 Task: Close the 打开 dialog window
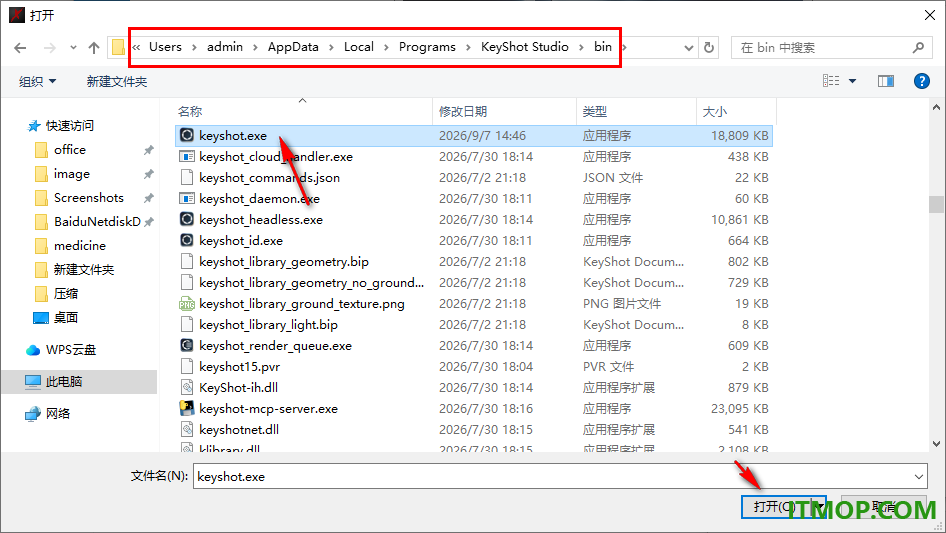coord(930,14)
